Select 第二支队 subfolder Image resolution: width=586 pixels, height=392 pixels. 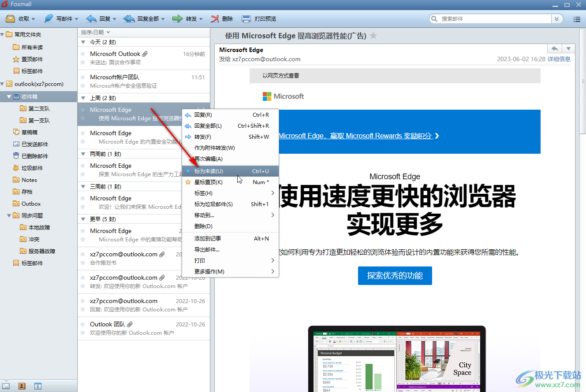(x=39, y=108)
